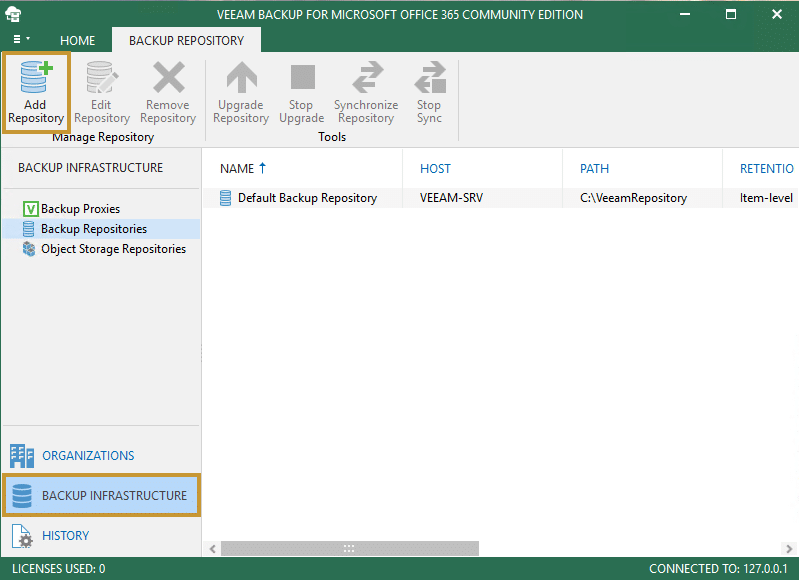
Task: Sort by the Host column header
Action: pos(435,169)
